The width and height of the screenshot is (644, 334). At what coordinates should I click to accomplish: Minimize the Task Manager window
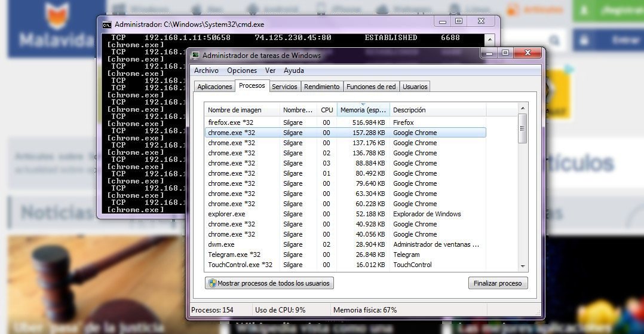pyautogui.click(x=489, y=53)
